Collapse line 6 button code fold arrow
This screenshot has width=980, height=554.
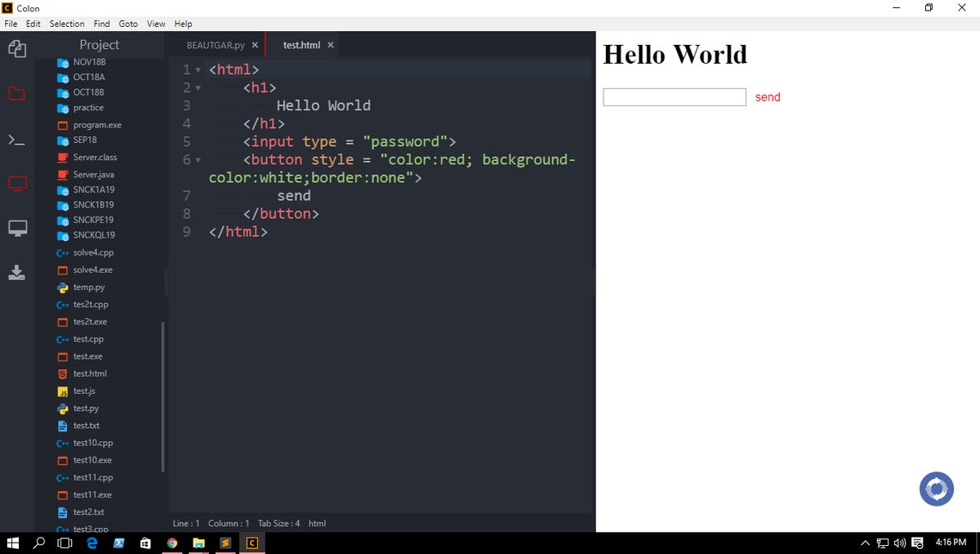pos(198,159)
